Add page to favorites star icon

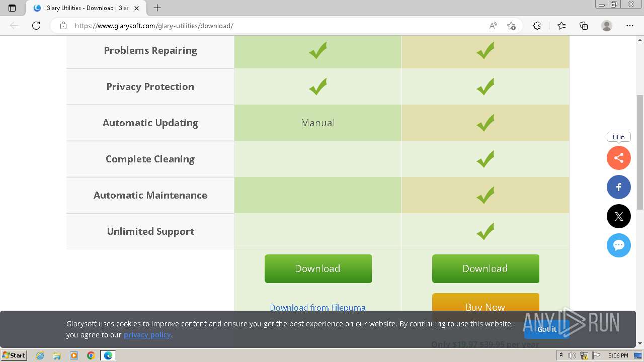(512, 26)
